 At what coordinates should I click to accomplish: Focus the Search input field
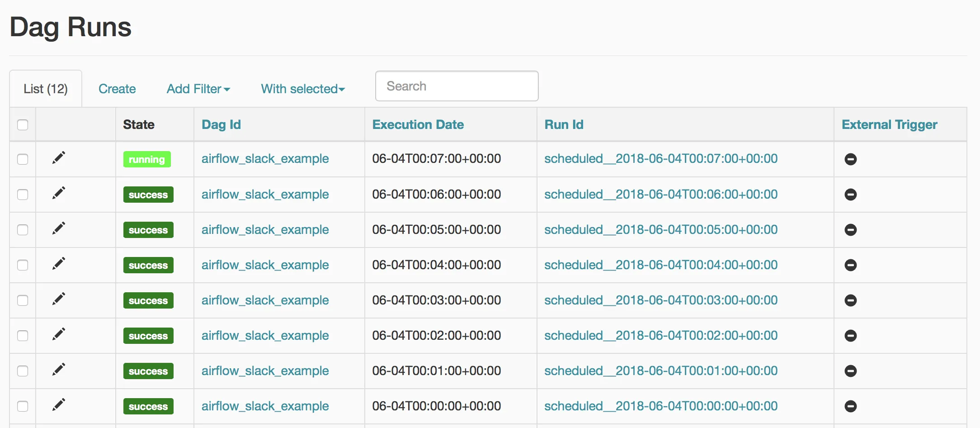click(457, 86)
